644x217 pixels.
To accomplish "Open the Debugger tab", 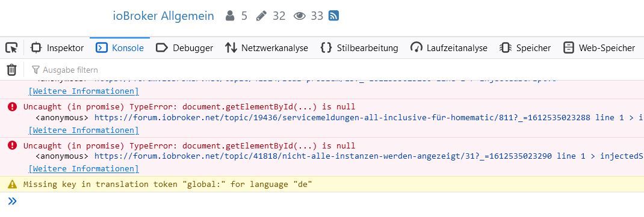I will click(x=184, y=48).
